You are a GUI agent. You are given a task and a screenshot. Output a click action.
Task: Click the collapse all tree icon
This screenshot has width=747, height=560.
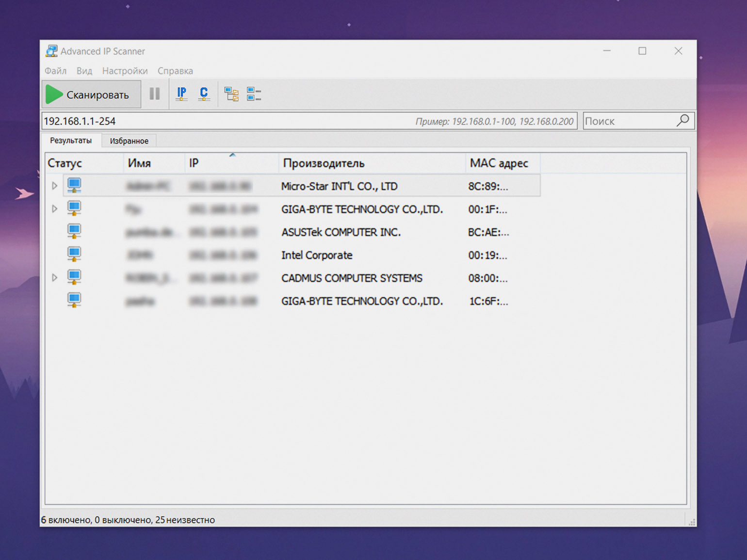(254, 94)
